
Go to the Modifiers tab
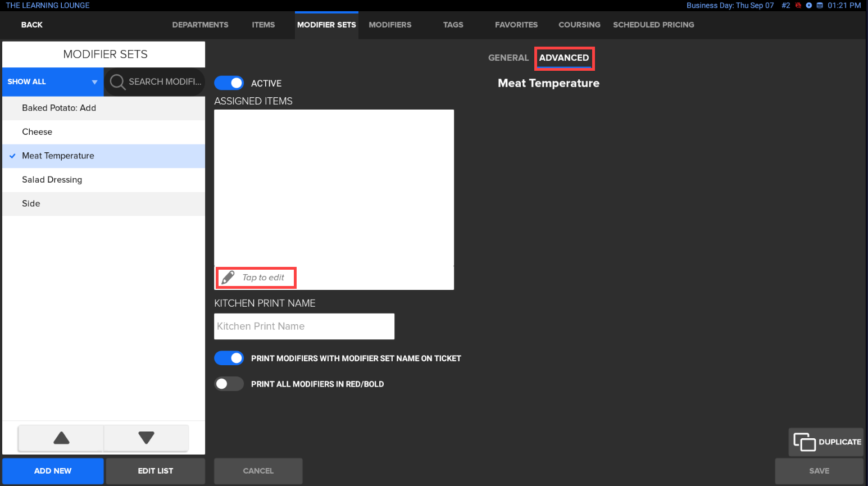390,25
